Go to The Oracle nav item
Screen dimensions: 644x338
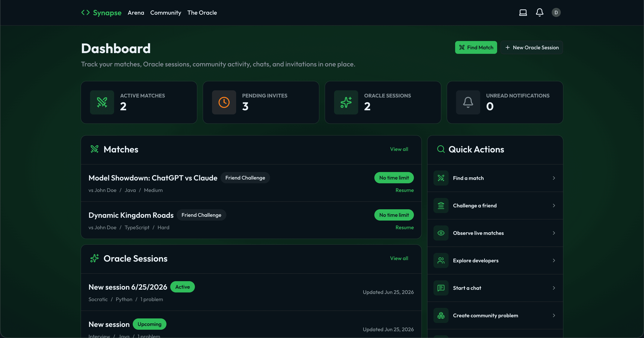click(x=202, y=13)
